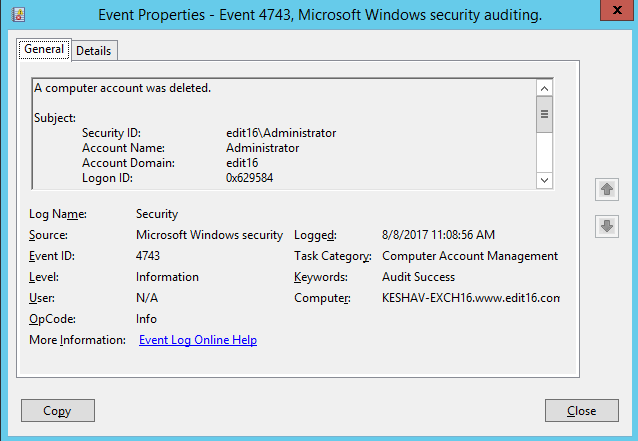Viewport: 638px width, 441px height.
Task: Close the Event Properties window
Action: [617, 10]
